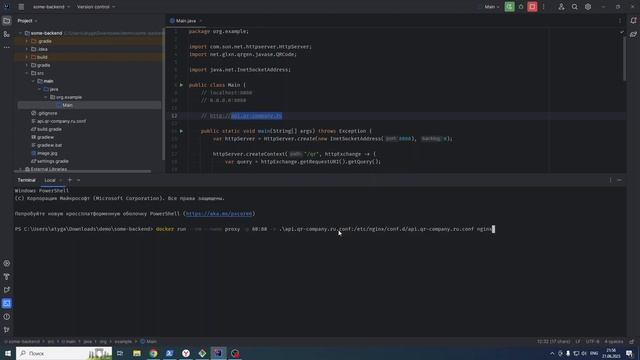Image resolution: width=640 pixels, height=360 pixels.
Task: Open Search Everywhere magnifier
Action: (x=575, y=7)
